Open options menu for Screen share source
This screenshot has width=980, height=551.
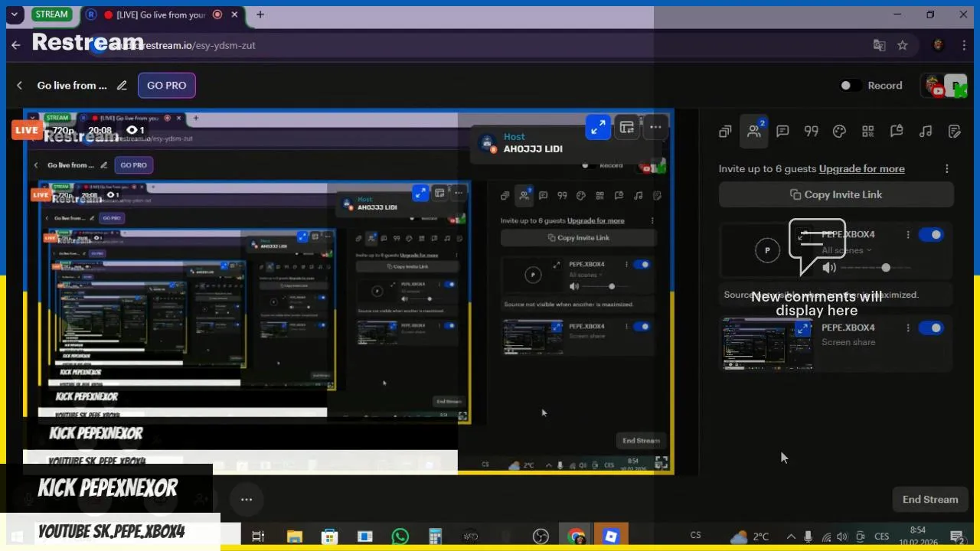[x=908, y=328]
